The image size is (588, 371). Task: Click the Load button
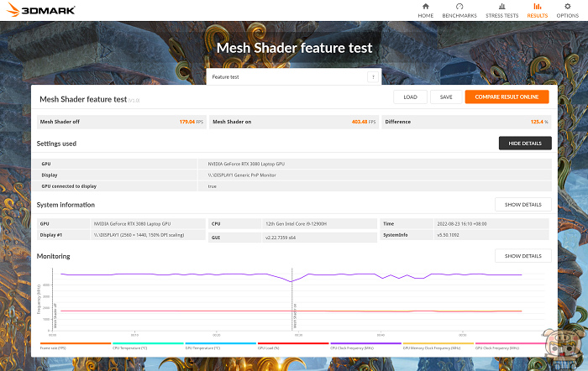(x=410, y=97)
